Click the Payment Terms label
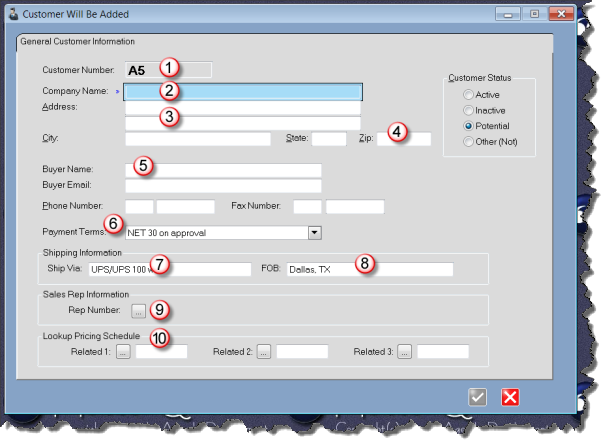 (x=74, y=232)
